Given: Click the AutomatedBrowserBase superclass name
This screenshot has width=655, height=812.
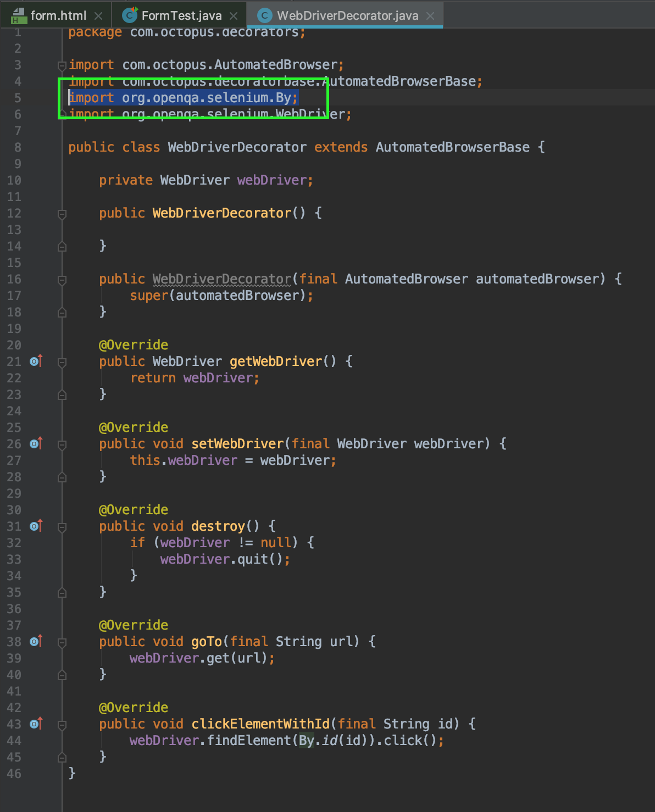Looking at the screenshot, I should [x=452, y=147].
